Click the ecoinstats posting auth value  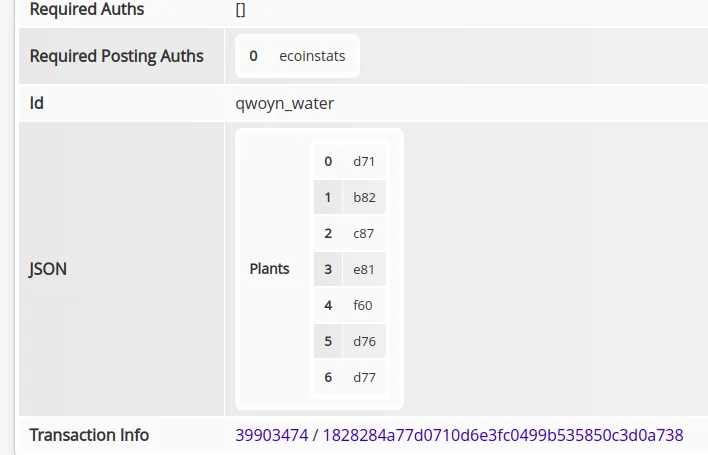(x=312, y=56)
